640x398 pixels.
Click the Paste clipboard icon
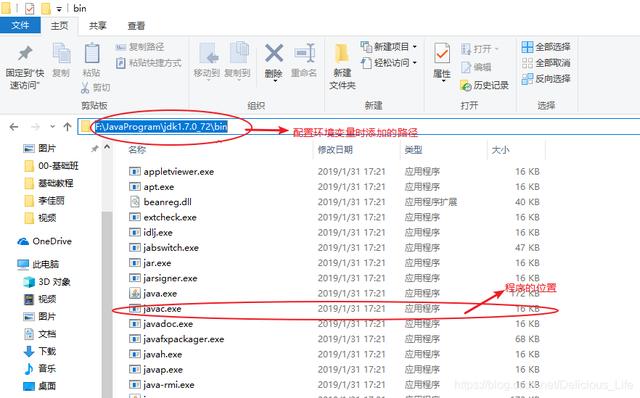[92, 53]
